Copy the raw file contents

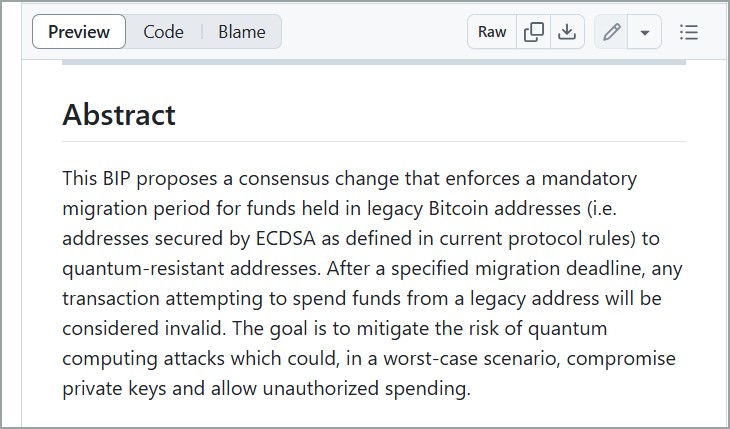[x=534, y=32]
